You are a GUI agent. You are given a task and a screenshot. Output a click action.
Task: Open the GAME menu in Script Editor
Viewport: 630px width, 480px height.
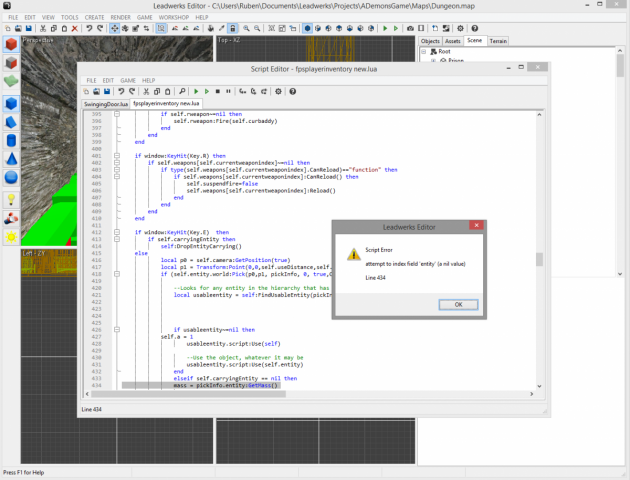point(128,80)
